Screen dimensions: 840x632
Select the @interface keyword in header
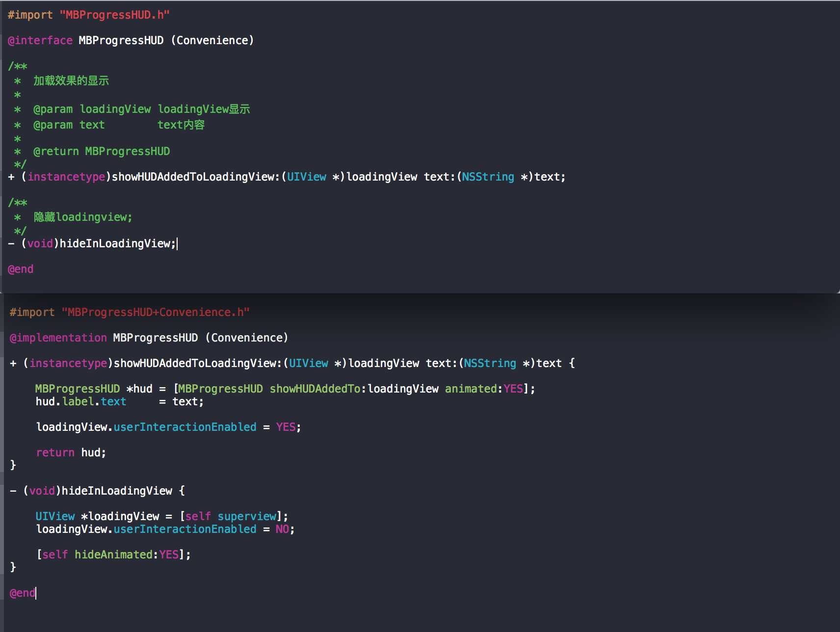point(40,40)
